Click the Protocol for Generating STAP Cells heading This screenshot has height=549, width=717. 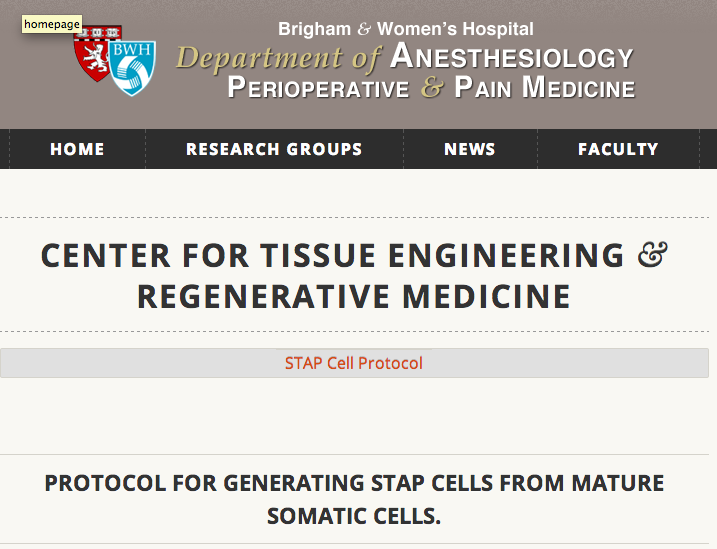pyautogui.click(x=354, y=483)
